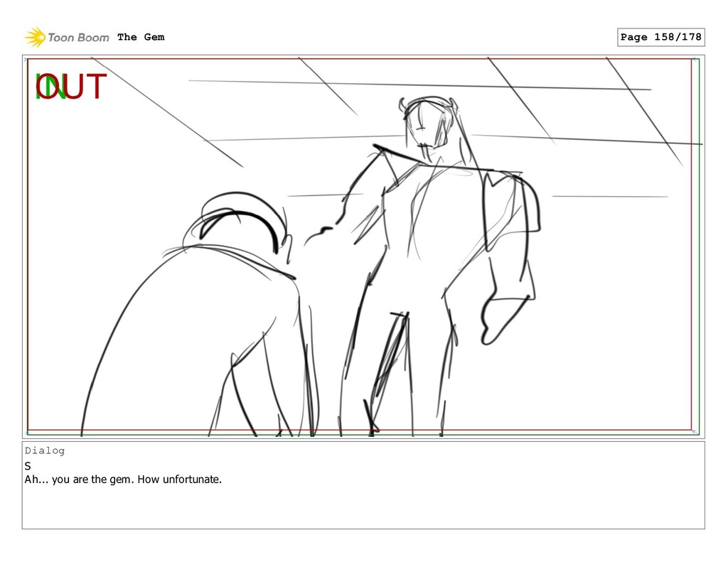Click the storyboard sketch panel thumbnail
The height and width of the screenshot is (562, 728).
click(x=363, y=247)
